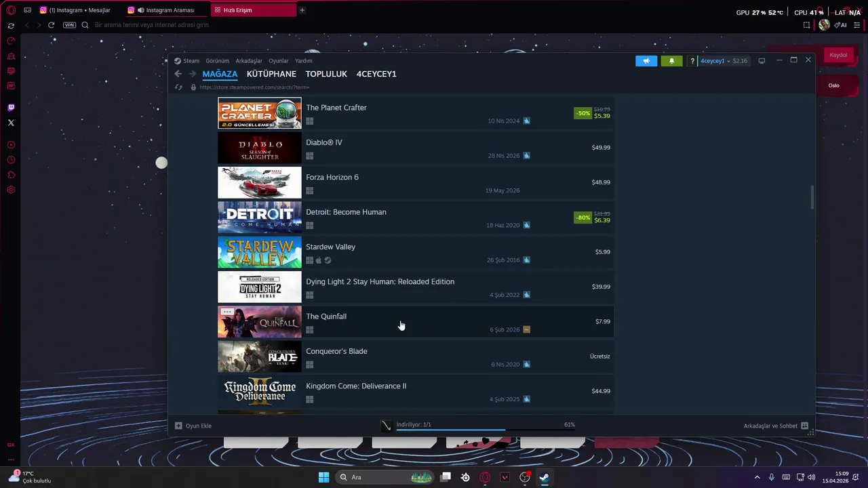Go forward with Steam forward arrow
The image size is (868, 488).
pyautogui.click(x=193, y=74)
